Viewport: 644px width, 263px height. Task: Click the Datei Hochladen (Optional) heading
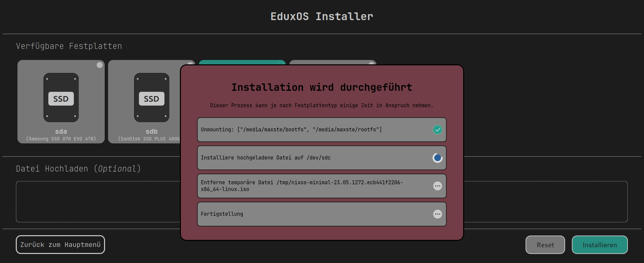coord(79,169)
